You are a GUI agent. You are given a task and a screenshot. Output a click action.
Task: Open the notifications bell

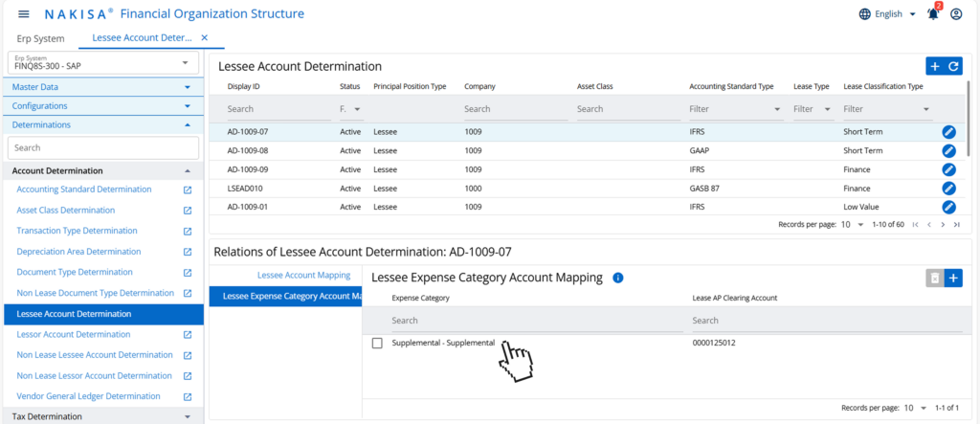pyautogui.click(x=933, y=13)
